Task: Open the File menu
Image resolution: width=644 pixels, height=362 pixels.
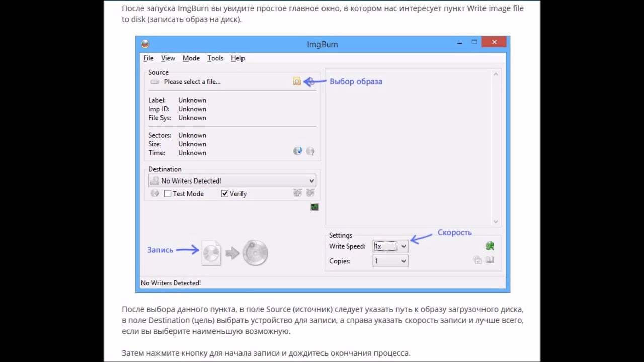Action: click(148, 58)
